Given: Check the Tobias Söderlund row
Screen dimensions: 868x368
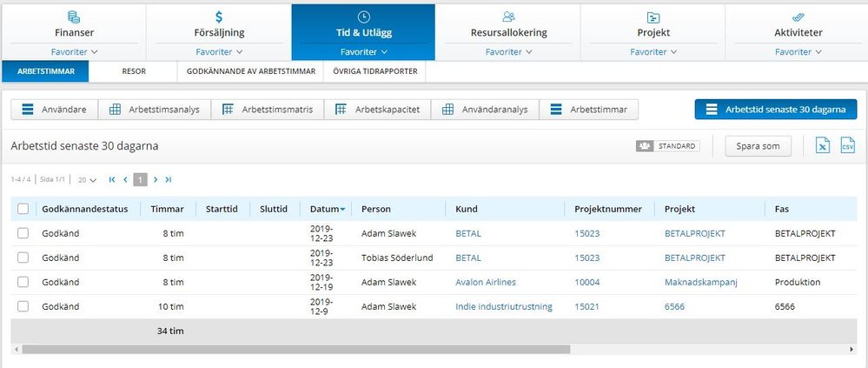Looking at the screenshot, I should (23, 258).
